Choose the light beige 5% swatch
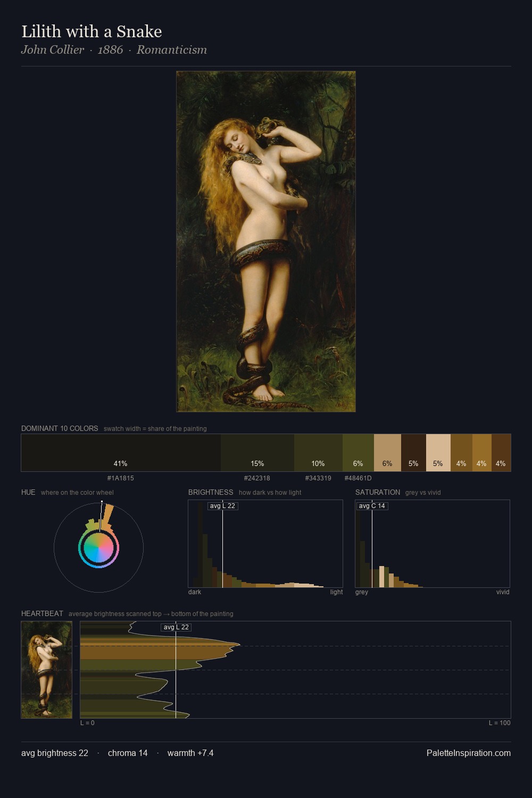This screenshot has width=532, height=798. click(x=438, y=453)
